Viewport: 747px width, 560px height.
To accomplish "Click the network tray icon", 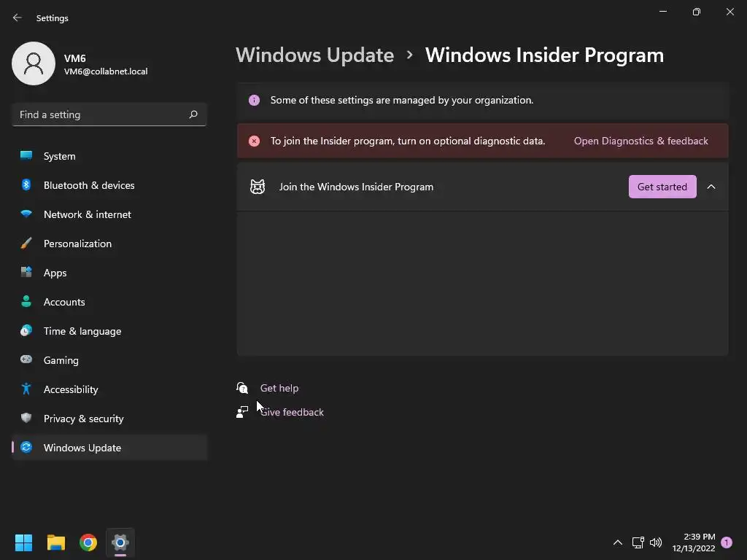I will [638, 542].
